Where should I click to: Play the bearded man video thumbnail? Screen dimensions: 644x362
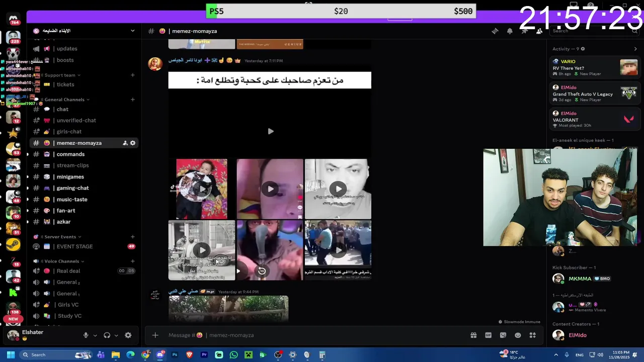[x=269, y=250]
